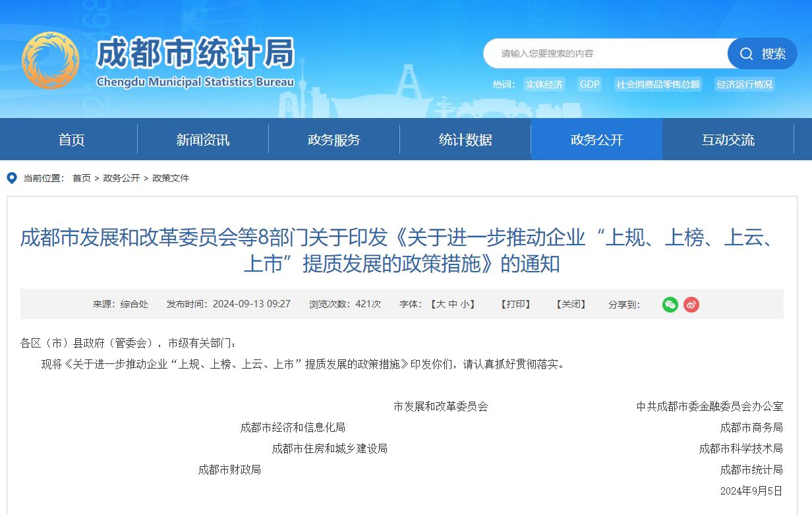The height and width of the screenshot is (515, 812).
Task: Click the 当前位置 label
Action: coord(44,178)
